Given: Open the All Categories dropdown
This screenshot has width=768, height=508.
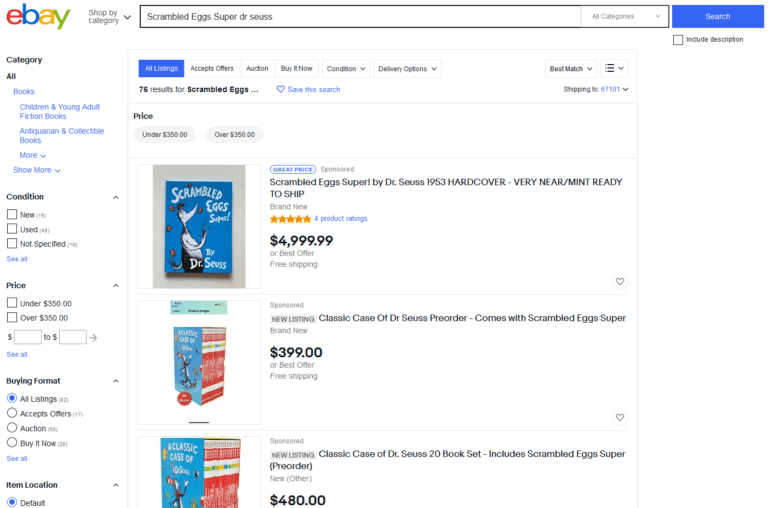Looking at the screenshot, I should pos(625,17).
